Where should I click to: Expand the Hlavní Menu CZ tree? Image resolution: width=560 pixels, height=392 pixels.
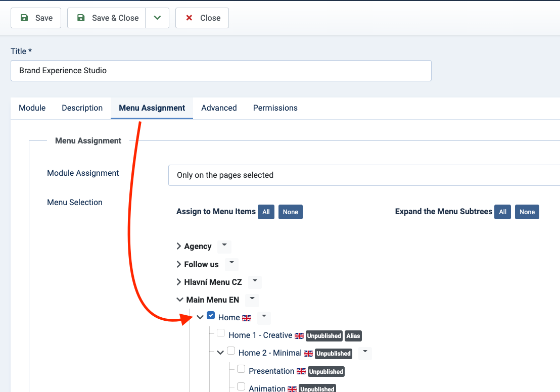[x=179, y=282]
